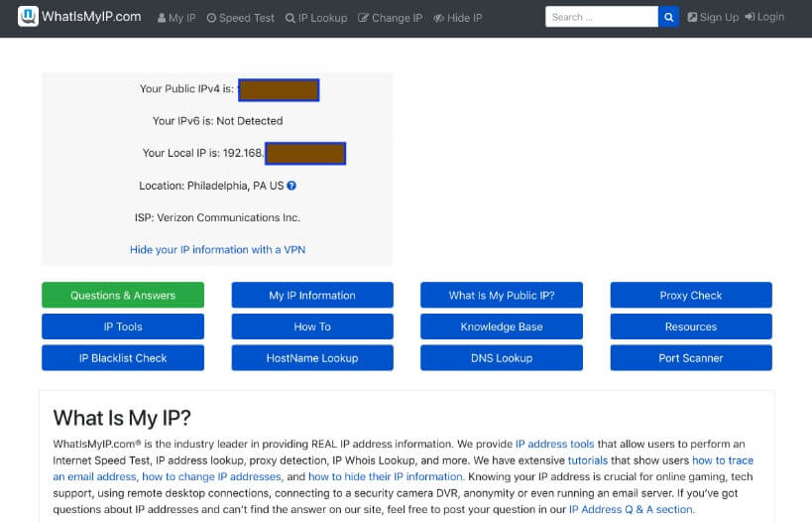Open the green Questions & Answers button
The image size is (812, 522).
click(123, 295)
